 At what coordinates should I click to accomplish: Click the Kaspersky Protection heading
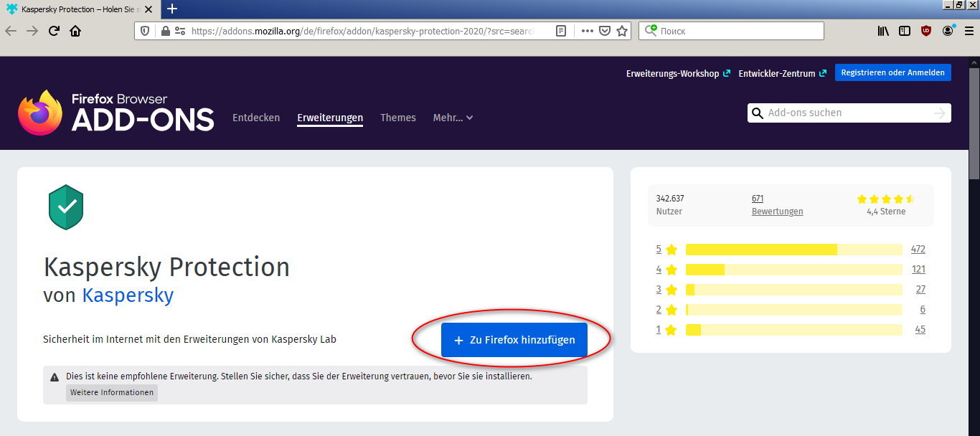pyautogui.click(x=166, y=267)
